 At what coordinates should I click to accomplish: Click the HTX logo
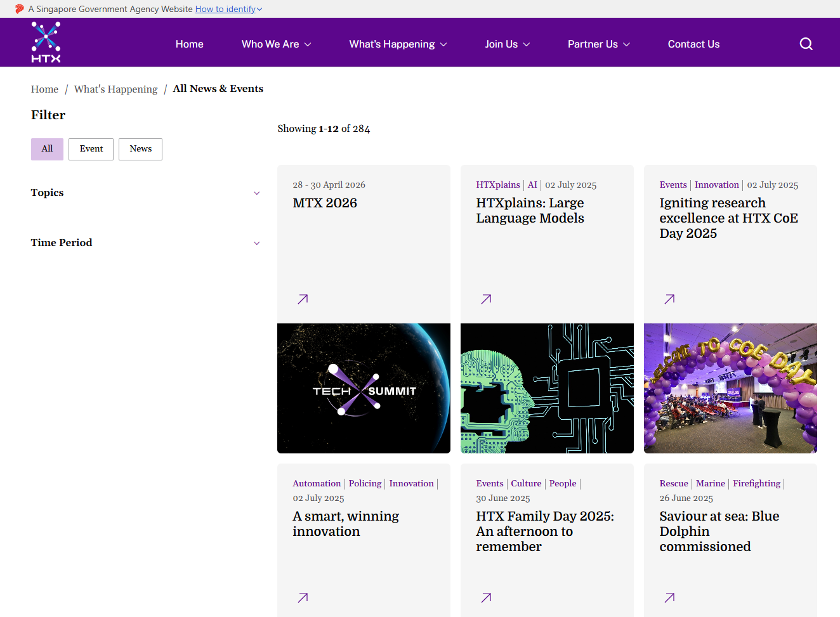46,42
